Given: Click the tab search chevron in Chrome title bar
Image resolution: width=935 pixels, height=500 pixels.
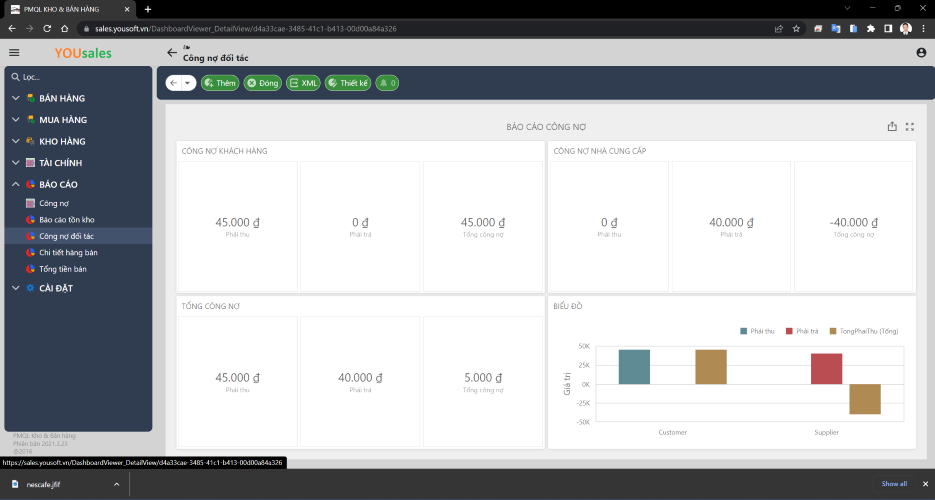Looking at the screenshot, I should 847,8.
